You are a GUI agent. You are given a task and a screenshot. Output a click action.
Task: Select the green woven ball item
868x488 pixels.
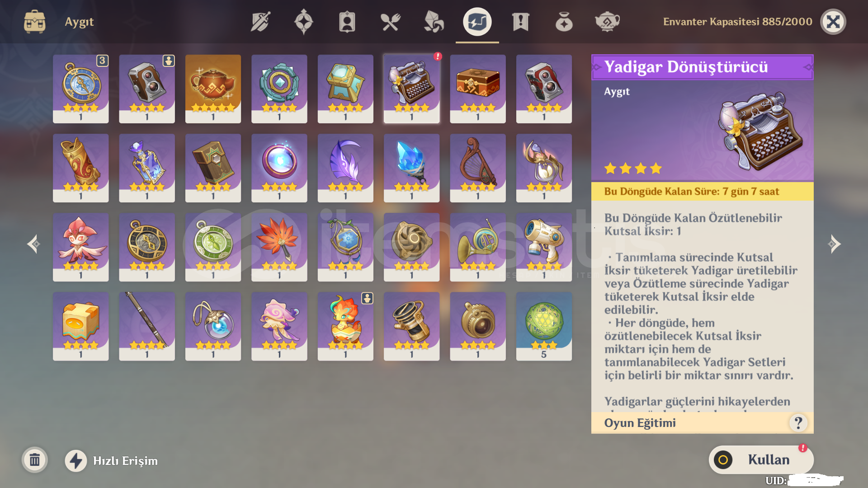tap(544, 326)
